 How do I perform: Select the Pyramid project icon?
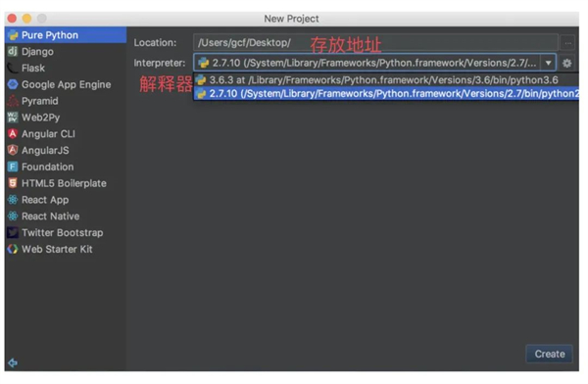[13, 101]
